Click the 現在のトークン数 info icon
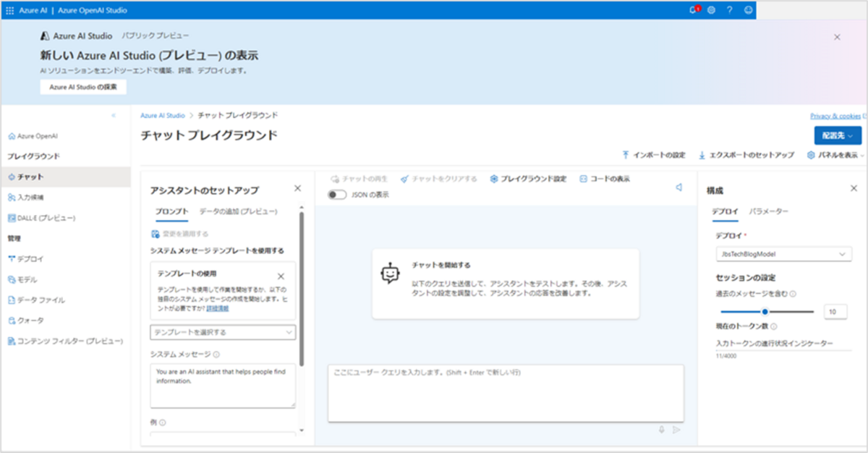The width and height of the screenshot is (868, 453). click(x=773, y=326)
